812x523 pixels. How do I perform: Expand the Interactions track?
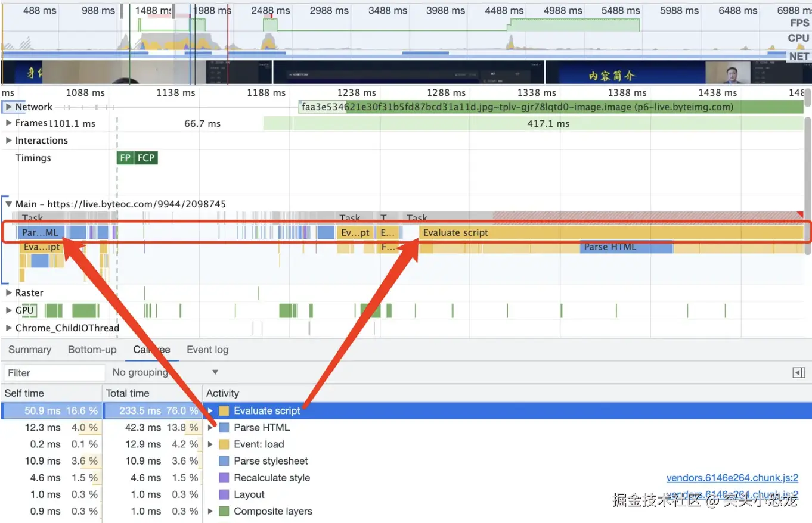tap(9, 141)
